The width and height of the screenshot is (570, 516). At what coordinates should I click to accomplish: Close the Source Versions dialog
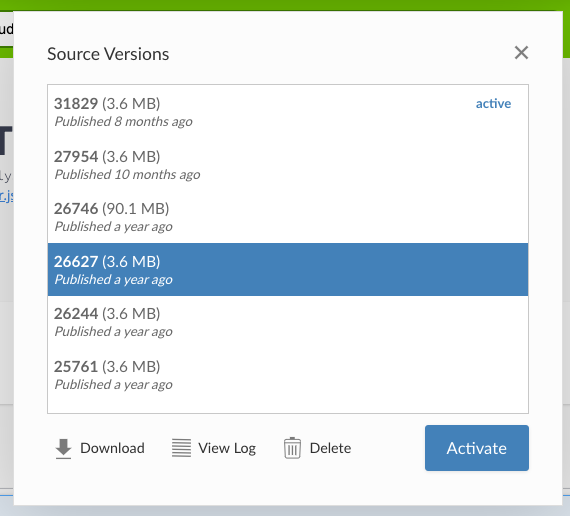click(521, 53)
